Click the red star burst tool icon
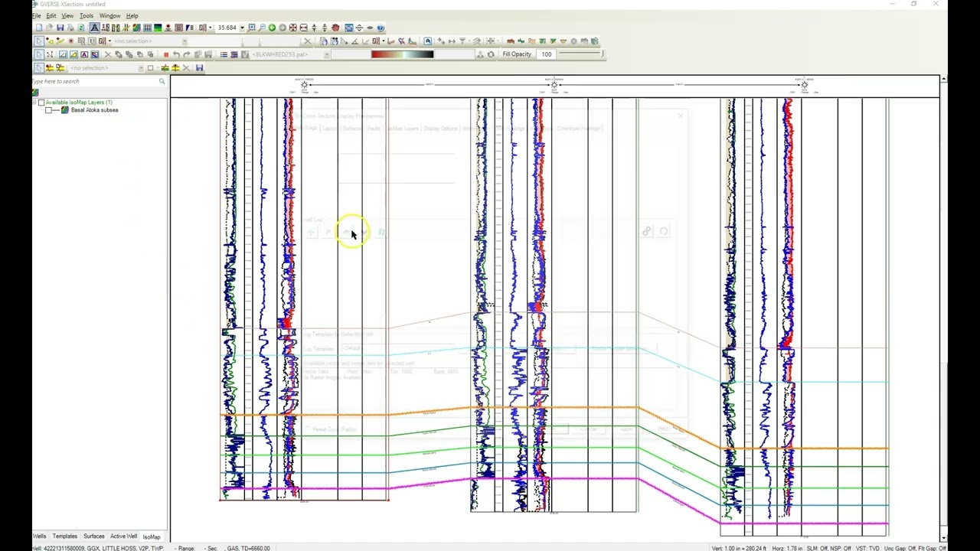Screen dimensions: 980x551 [70, 41]
